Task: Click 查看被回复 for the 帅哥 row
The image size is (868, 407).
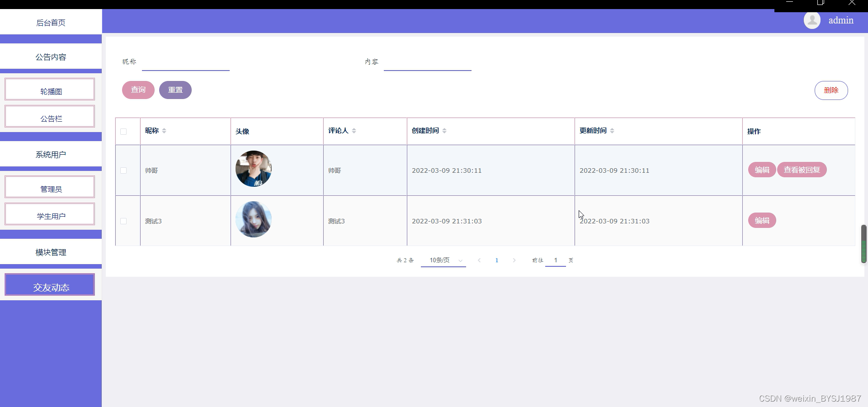Action: pos(802,170)
